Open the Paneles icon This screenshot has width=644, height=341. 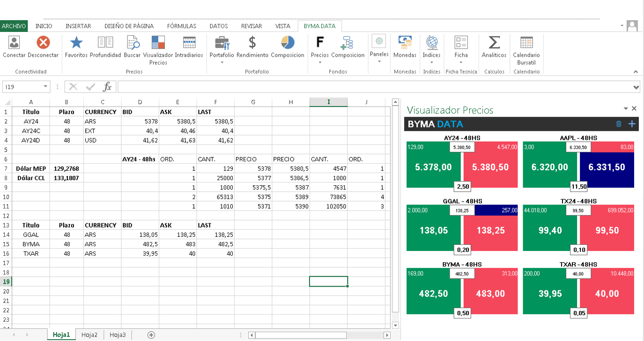[379, 41]
